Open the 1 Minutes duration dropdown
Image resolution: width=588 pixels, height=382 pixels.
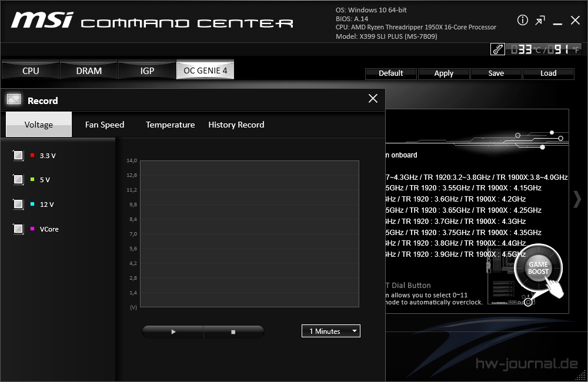pos(330,331)
